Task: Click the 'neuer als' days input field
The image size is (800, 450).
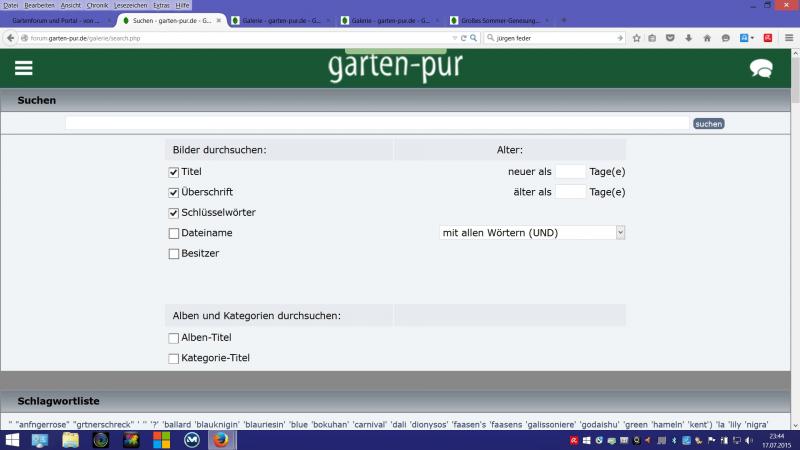Action: click(570, 172)
